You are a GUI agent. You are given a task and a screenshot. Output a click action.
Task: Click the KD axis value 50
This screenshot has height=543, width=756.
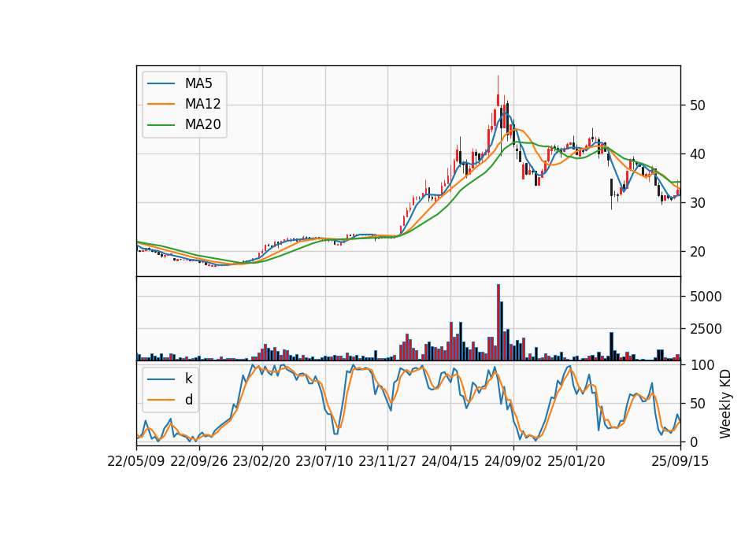(697, 404)
